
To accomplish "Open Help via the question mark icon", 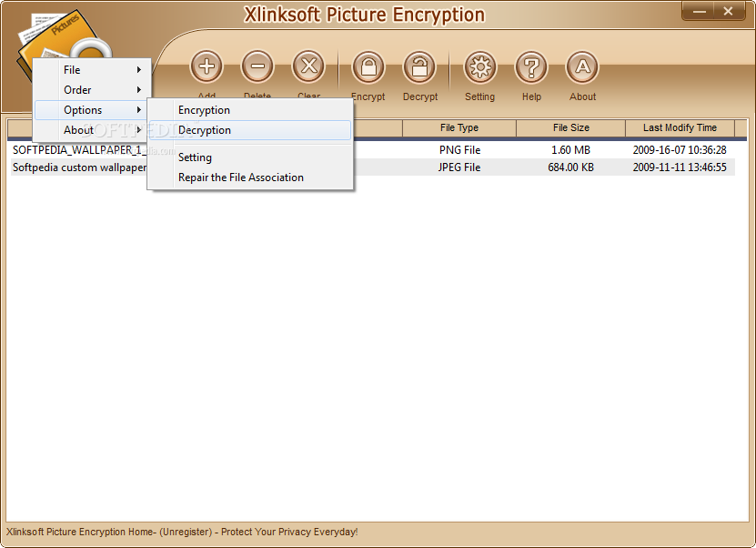I will (531, 66).
